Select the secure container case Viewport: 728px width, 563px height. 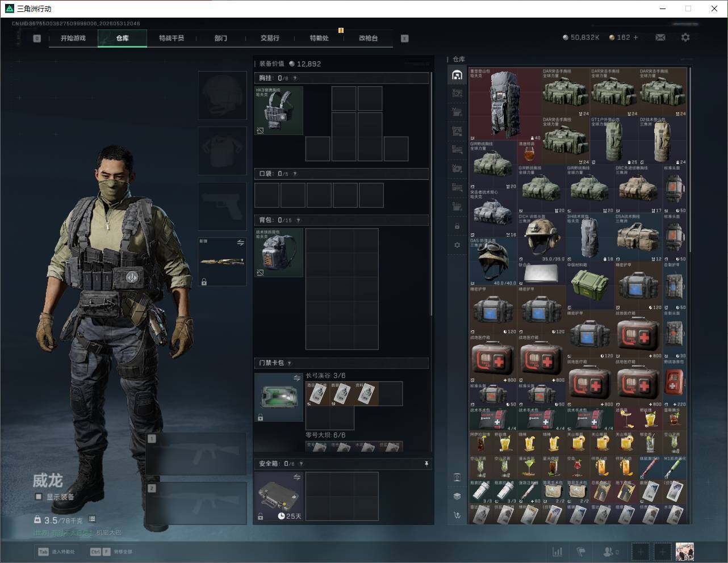tap(279, 496)
